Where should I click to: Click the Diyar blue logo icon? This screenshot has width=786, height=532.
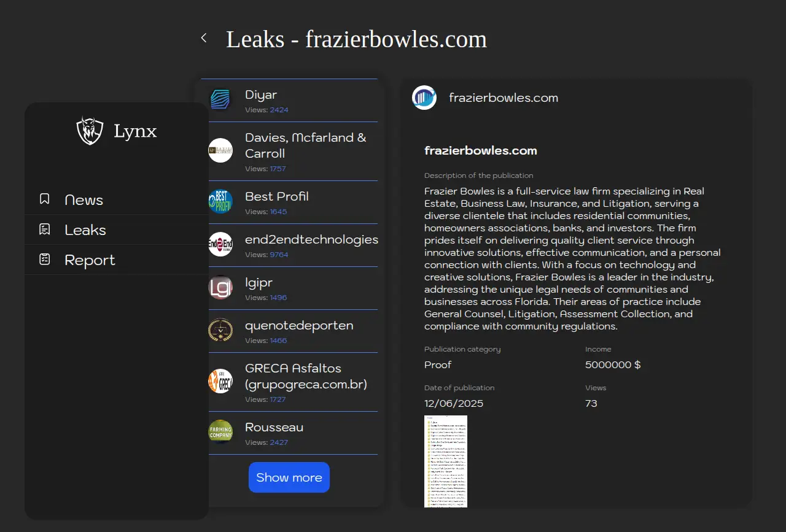pos(220,99)
